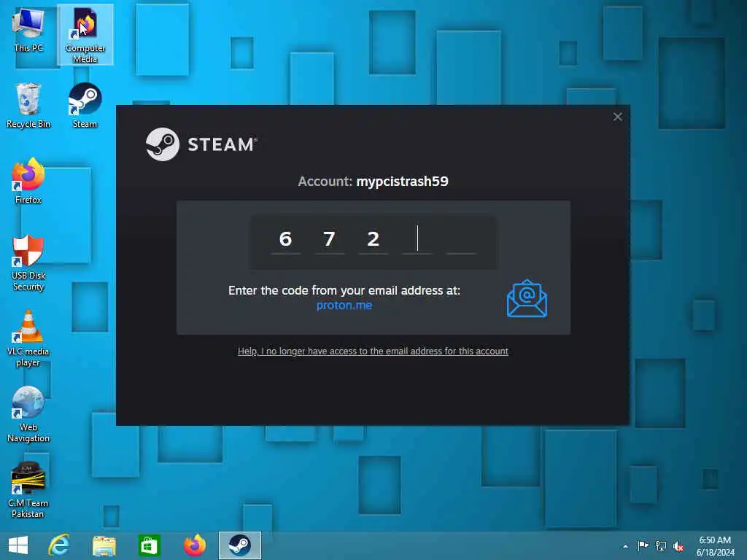Open the muted volume tray icon
Screen dimensions: 747x560
678,545
